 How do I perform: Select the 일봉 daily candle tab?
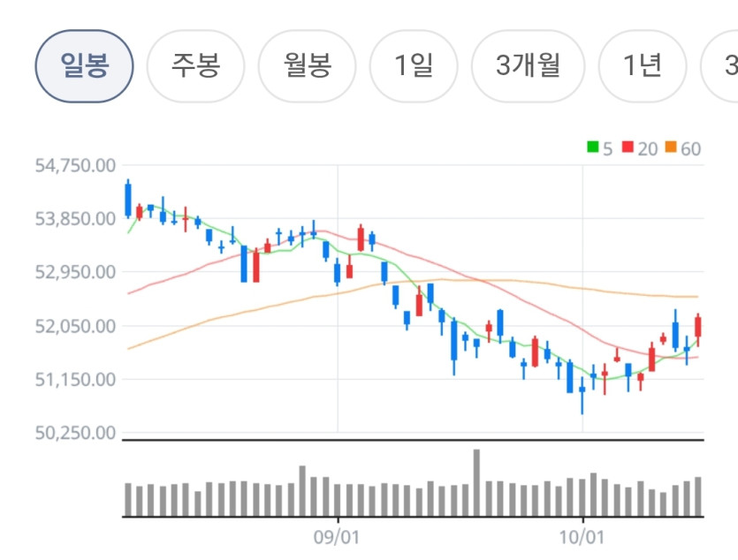click(84, 66)
